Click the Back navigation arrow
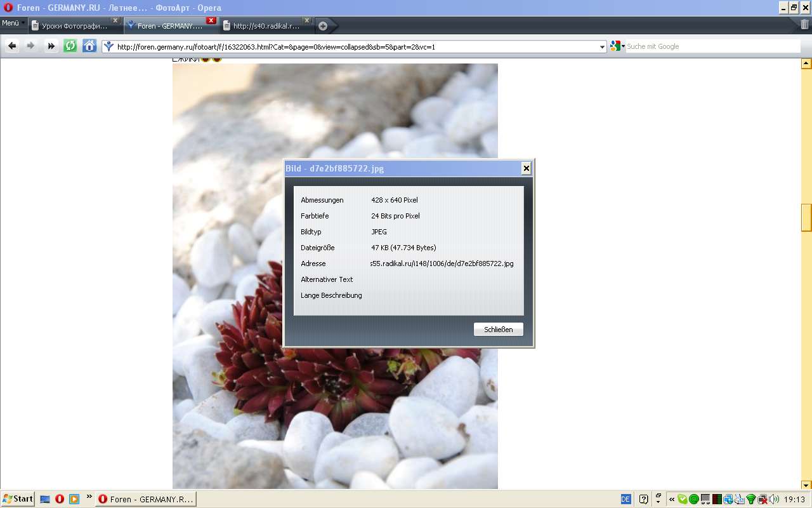This screenshot has width=812, height=508. tap(12, 46)
